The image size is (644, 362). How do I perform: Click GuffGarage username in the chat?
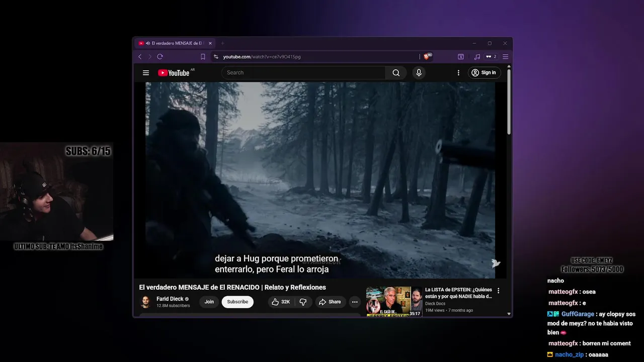(578, 314)
